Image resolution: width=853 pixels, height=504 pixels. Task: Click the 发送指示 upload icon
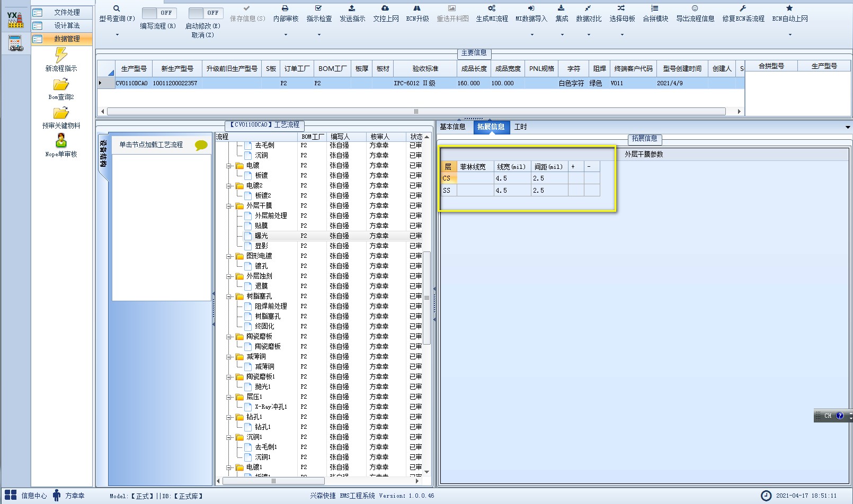(x=352, y=8)
